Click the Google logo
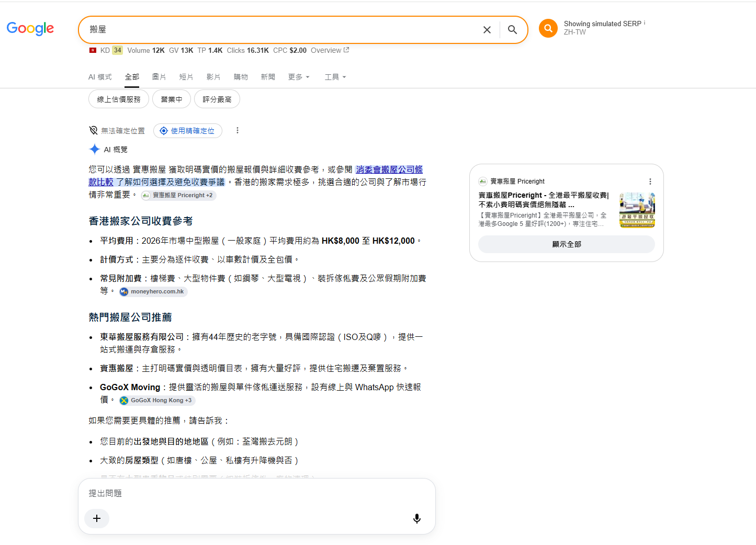756x545 pixels. tap(30, 28)
